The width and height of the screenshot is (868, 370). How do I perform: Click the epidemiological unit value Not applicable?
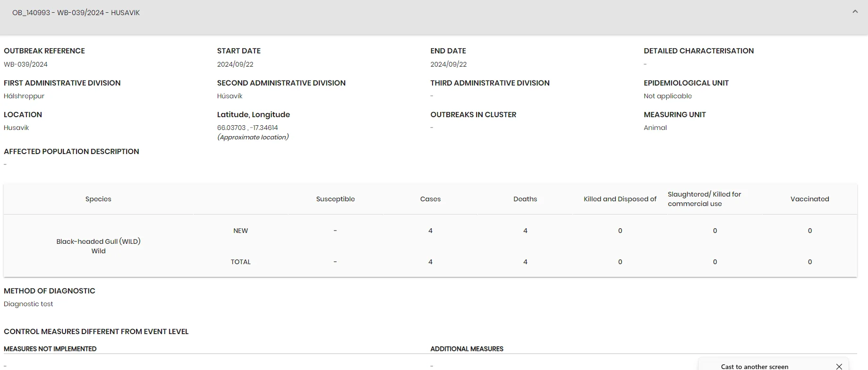(x=667, y=96)
